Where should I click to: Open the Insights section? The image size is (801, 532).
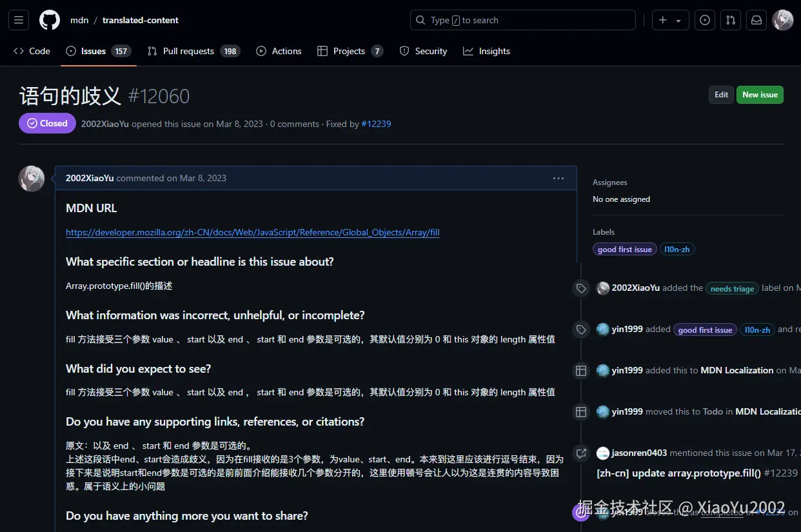[487, 51]
